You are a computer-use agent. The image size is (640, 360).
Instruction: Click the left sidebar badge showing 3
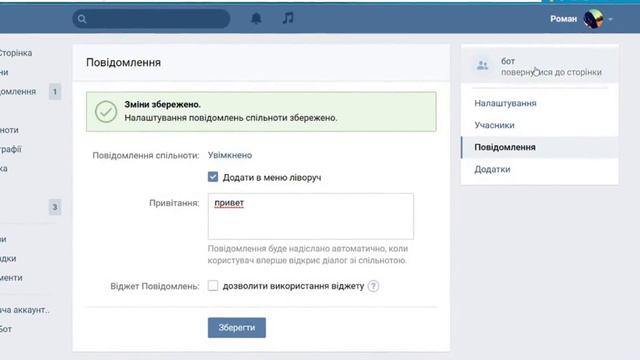point(55,207)
